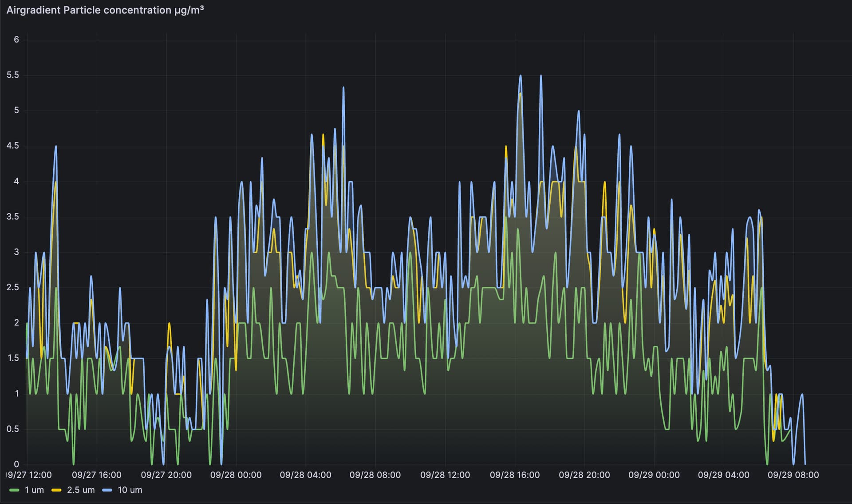Click the yellow 2.5 um legend color swatch
Screen dimensions: 852x504
pyautogui.click(x=56, y=490)
